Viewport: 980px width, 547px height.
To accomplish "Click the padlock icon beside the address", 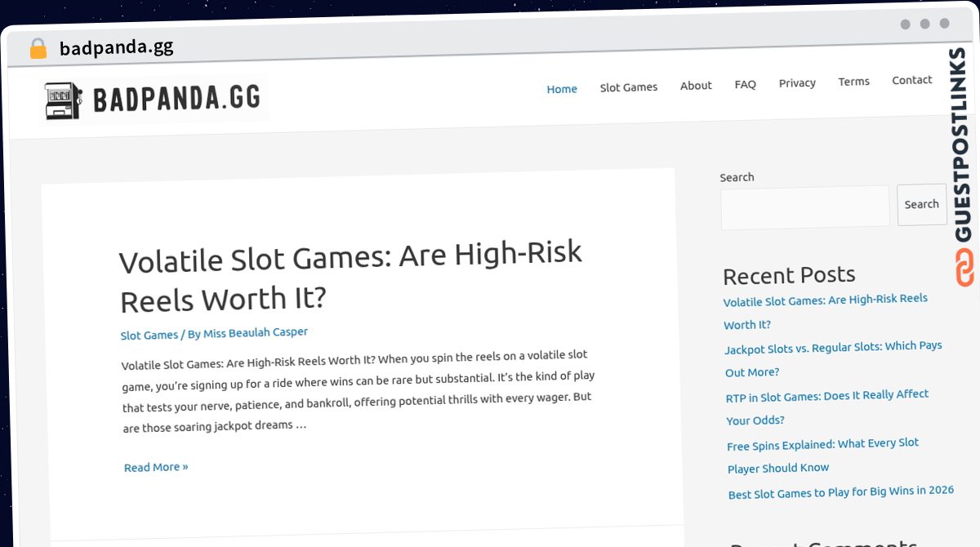I will tap(38, 49).
